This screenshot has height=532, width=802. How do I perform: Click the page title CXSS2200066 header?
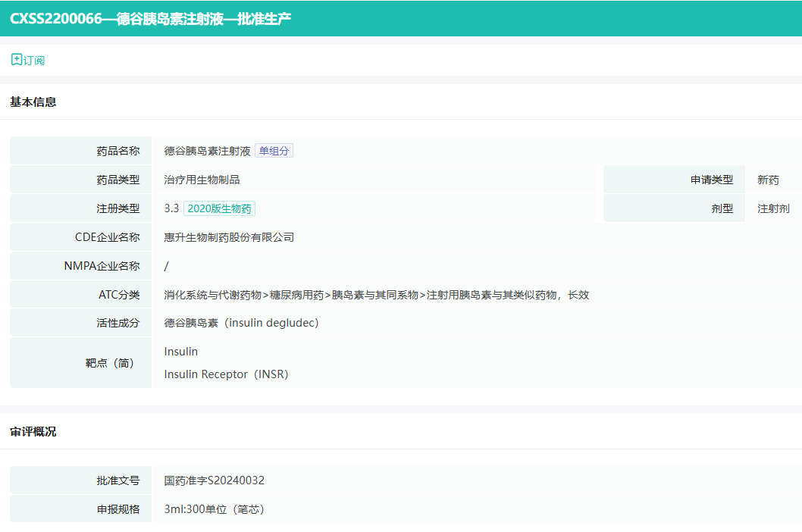click(x=150, y=18)
